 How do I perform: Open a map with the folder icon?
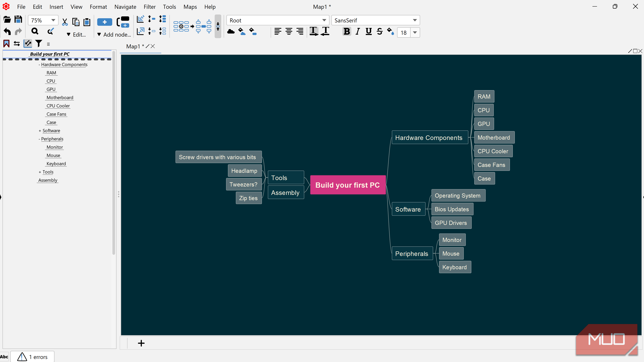[x=7, y=20]
